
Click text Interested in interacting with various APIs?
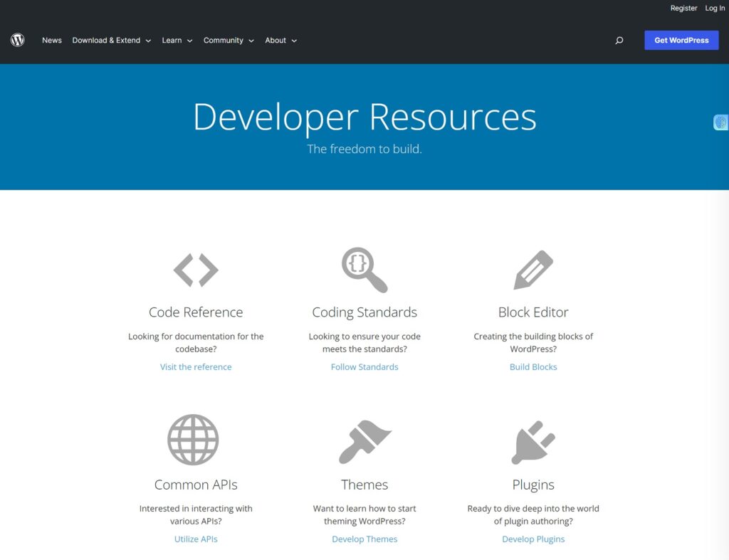coord(196,515)
